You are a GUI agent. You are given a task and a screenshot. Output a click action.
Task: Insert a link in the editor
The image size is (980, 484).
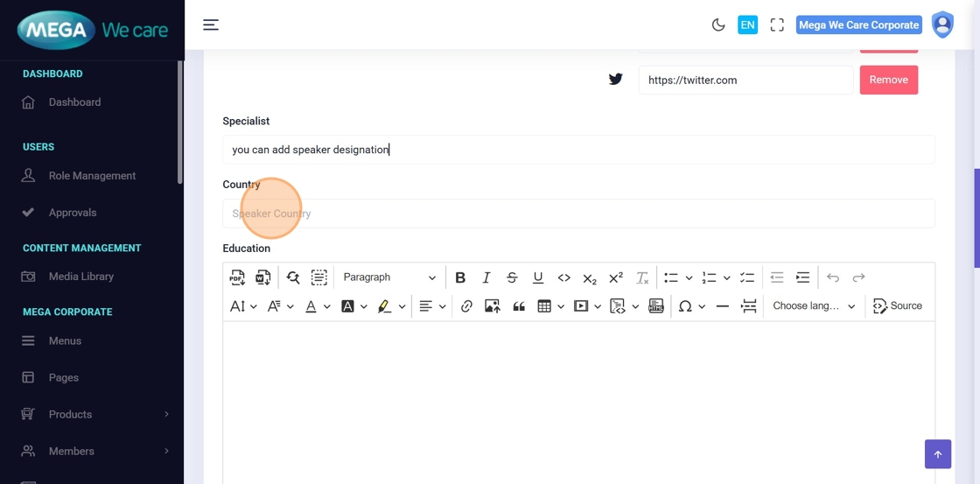tap(466, 306)
